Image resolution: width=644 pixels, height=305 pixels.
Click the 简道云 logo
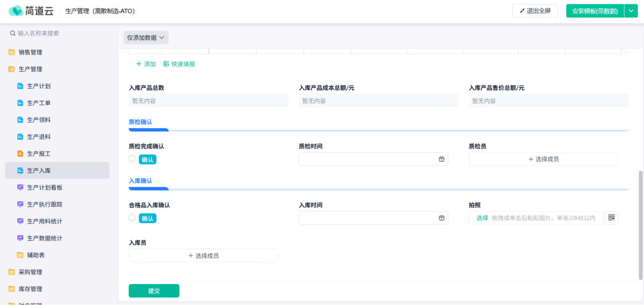pyautogui.click(x=31, y=11)
